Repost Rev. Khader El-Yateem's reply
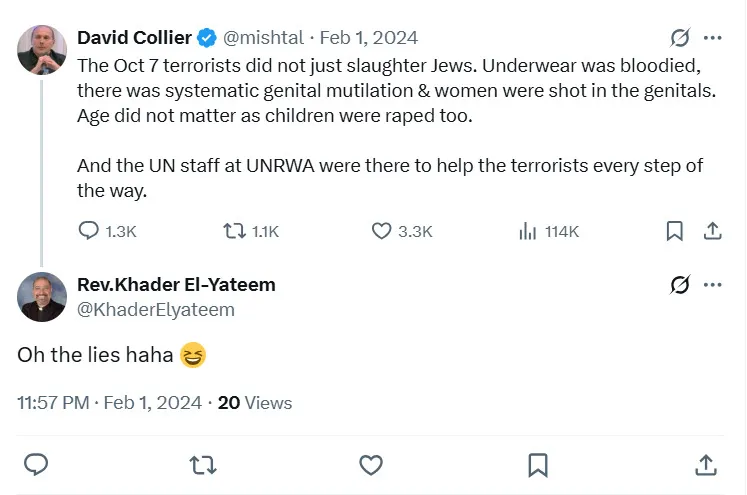This screenshot has height=495, width=747. 203,464
